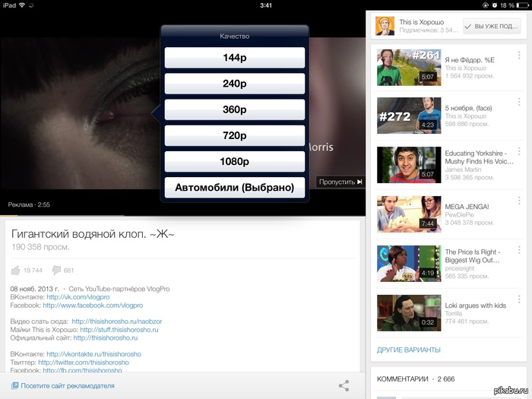Open the facebook.com/vlogpro link
532x399 pixels.
coord(93,306)
